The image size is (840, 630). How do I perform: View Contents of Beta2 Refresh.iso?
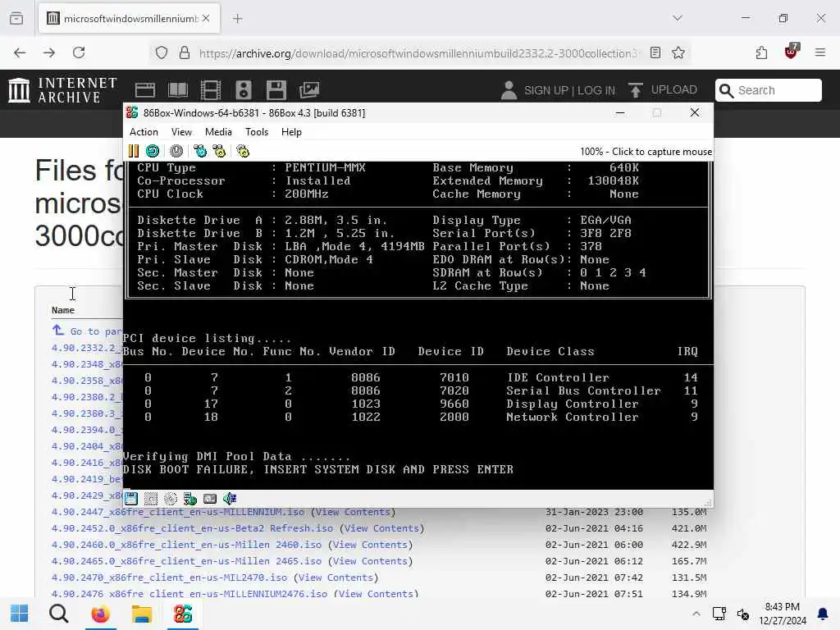pyautogui.click(x=382, y=528)
